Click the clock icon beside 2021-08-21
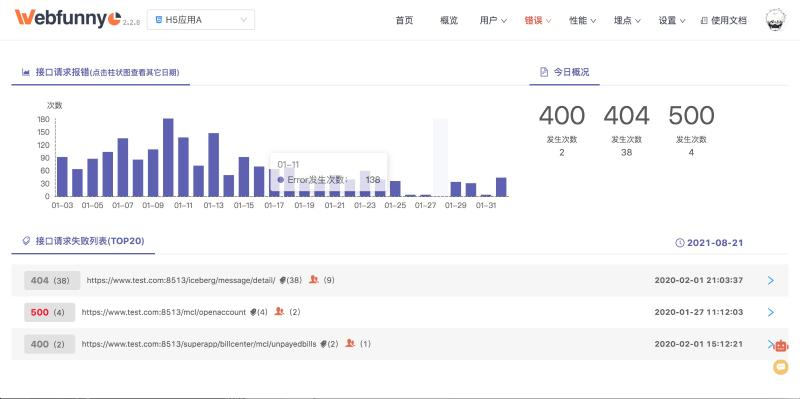Viewport: 800px width, 399px height. [680, 243]
